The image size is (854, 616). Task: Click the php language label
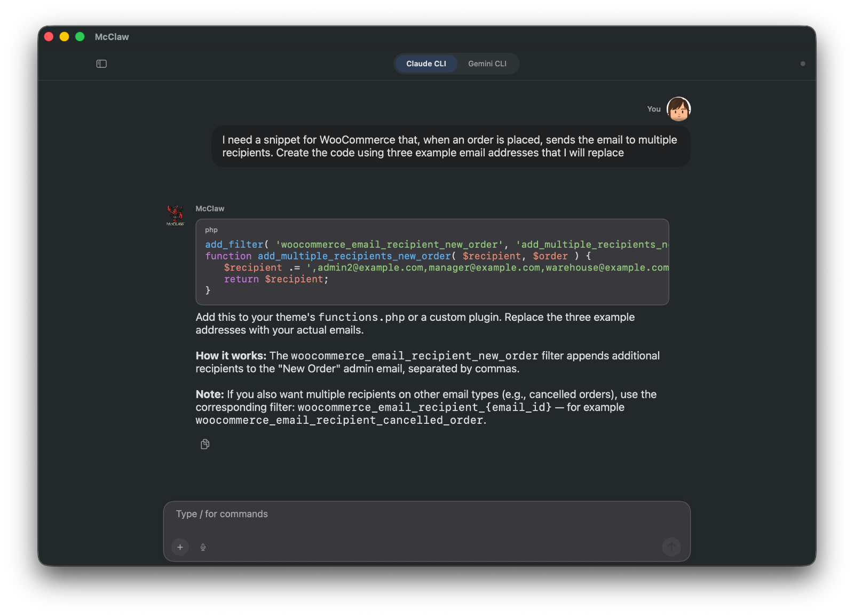click(211, 230)
